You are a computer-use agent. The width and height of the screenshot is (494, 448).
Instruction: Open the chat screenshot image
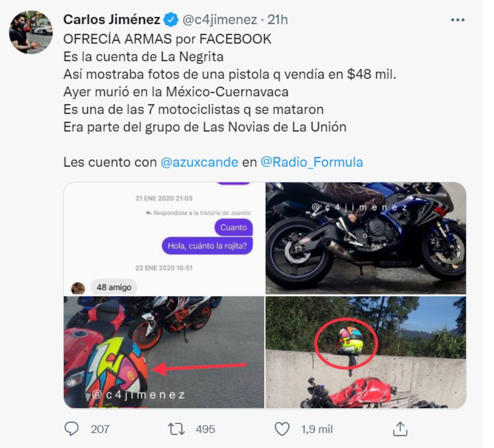pos(164,238)
